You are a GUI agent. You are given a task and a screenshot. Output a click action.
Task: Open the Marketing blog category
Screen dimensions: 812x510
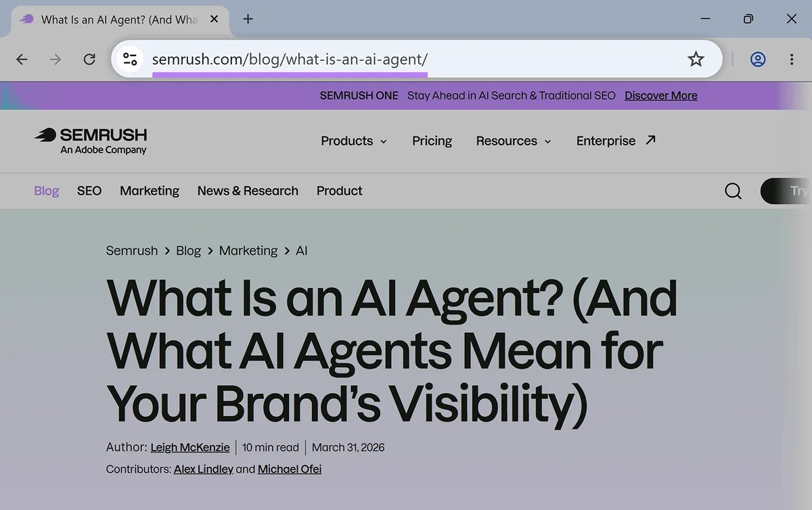[150, 191]
